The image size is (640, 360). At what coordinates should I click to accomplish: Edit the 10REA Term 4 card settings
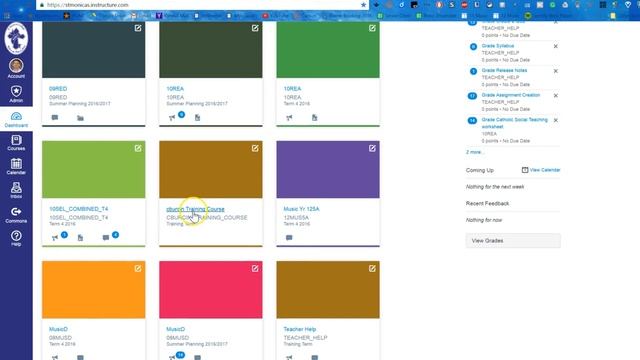click(372, 28)
